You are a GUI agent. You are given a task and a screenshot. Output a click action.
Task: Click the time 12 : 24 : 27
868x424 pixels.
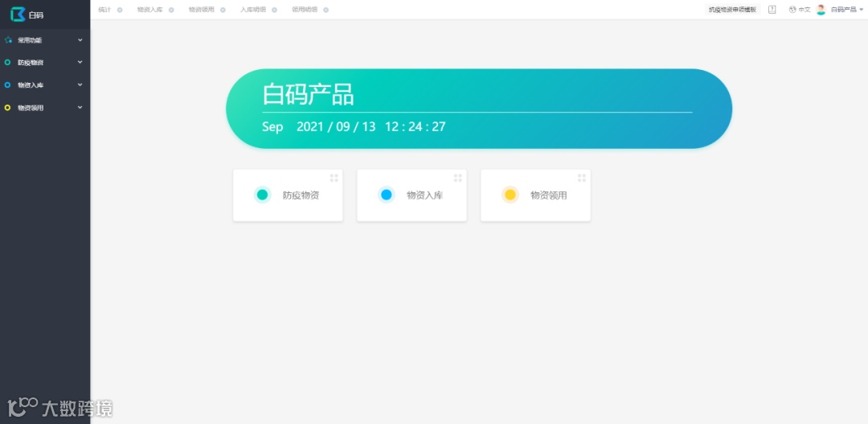coord(416,127)
